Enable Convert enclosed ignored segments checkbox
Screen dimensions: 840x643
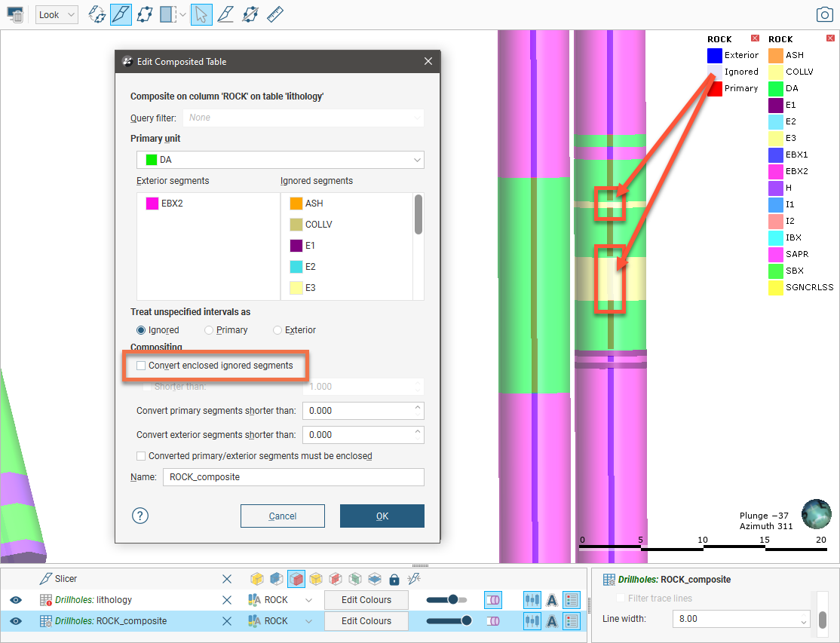click(x=142, y=366)
